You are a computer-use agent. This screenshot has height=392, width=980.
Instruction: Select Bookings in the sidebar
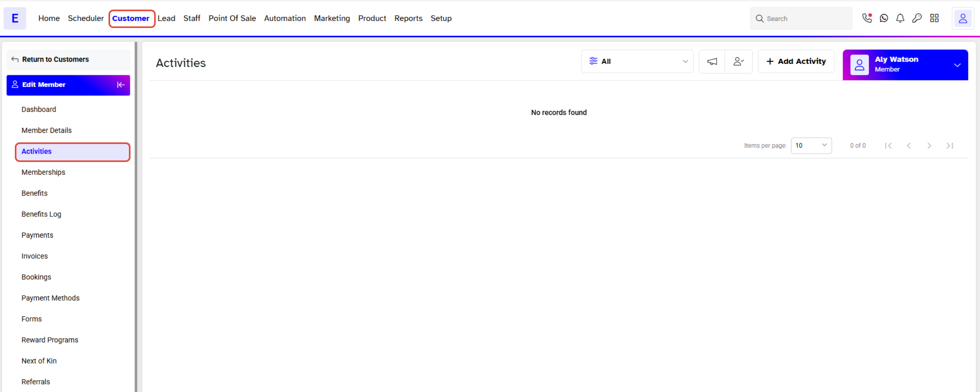[36, 277]
